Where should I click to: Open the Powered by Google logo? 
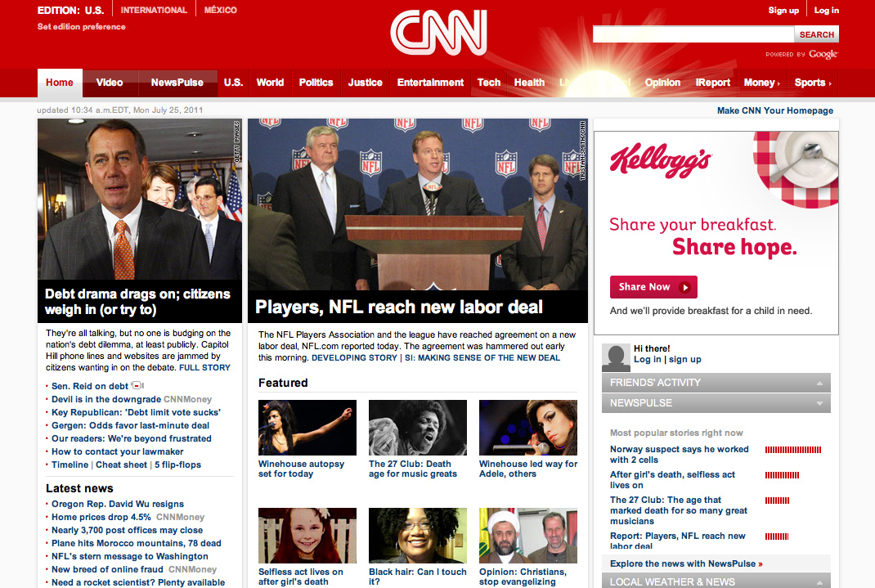pyautogui.click(x=801, y=54)
